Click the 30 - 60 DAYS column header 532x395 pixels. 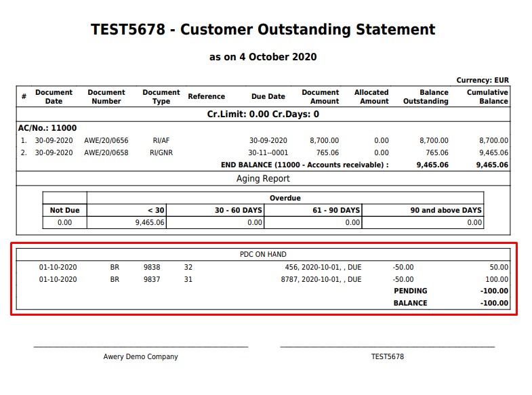coord(238,210)
